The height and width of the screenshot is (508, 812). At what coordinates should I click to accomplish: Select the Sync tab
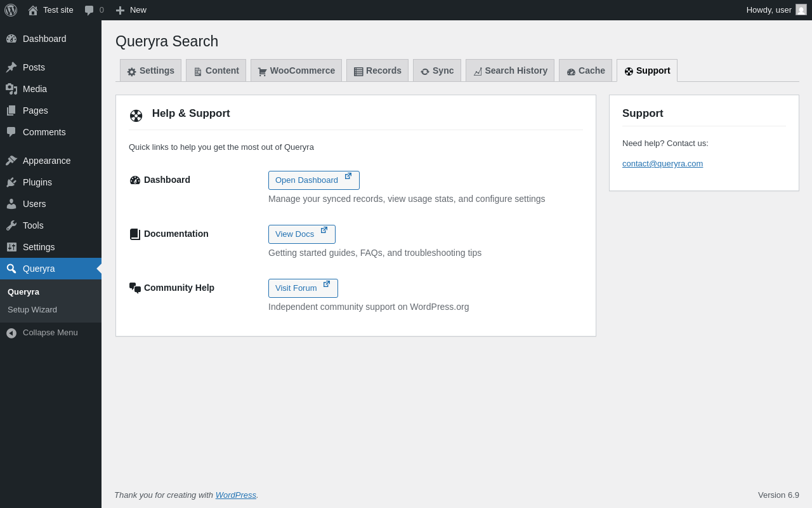(x=437, y=70)
